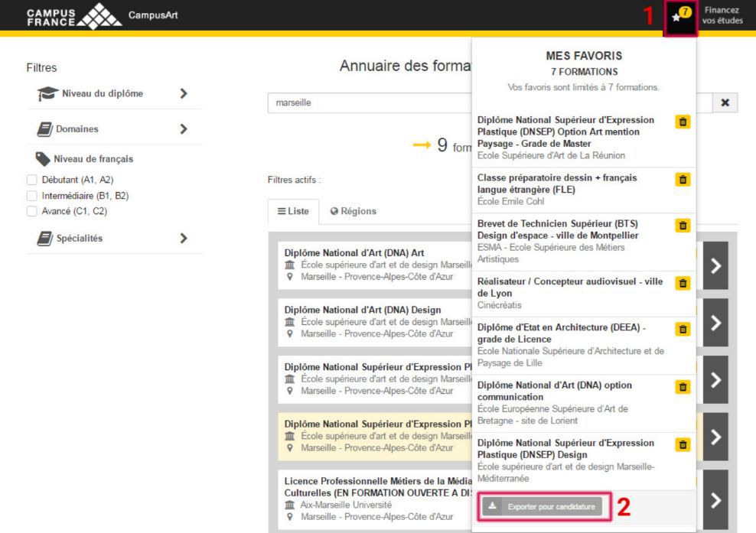Delete BTS Design d'espace Montpellier favorite
The width and height of the screenshot is (756, 533).
point(683,225)
